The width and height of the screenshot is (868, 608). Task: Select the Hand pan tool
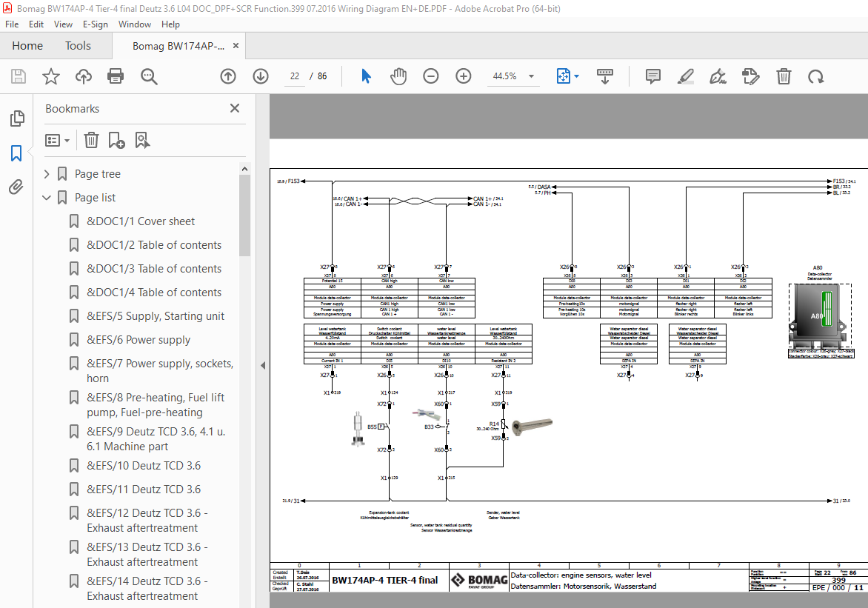click(398, 76)
